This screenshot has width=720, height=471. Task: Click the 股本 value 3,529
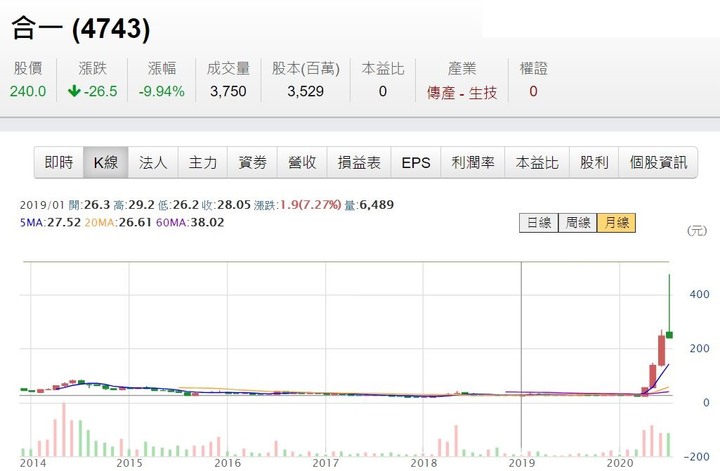point(305,91)
